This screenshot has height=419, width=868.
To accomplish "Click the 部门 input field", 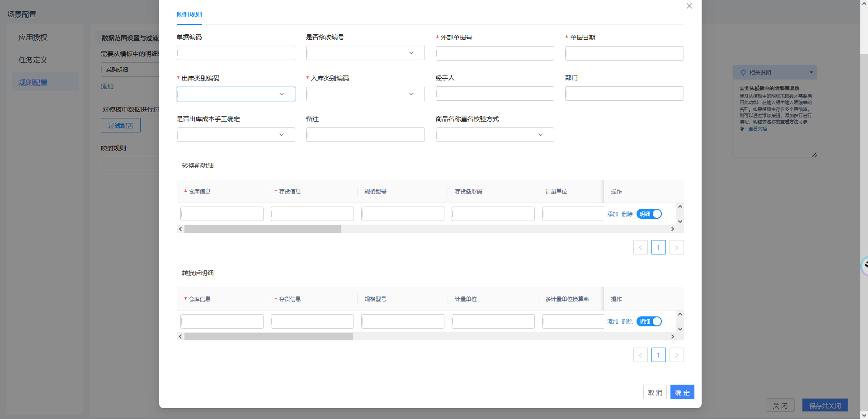I will pyautogui.click(x=624, y=94).
